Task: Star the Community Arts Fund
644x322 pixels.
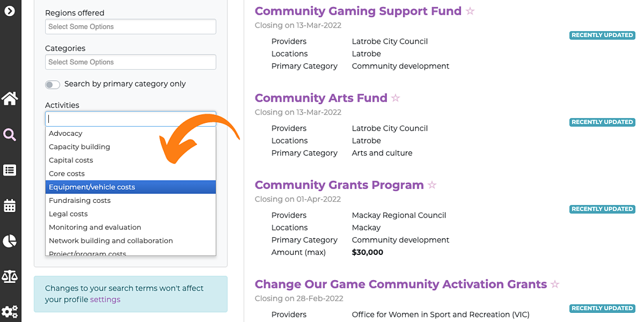Action: (396, 98)
